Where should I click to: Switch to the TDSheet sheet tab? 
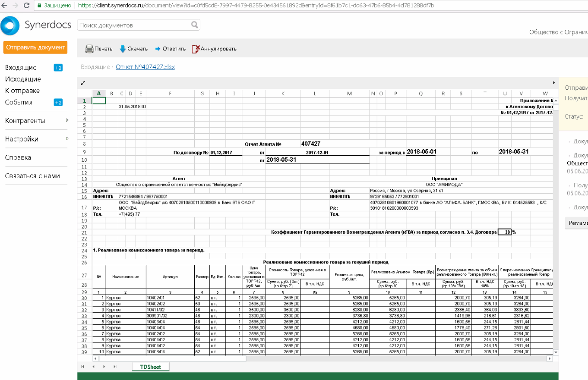pyautogui.click(x=150, y=367)
